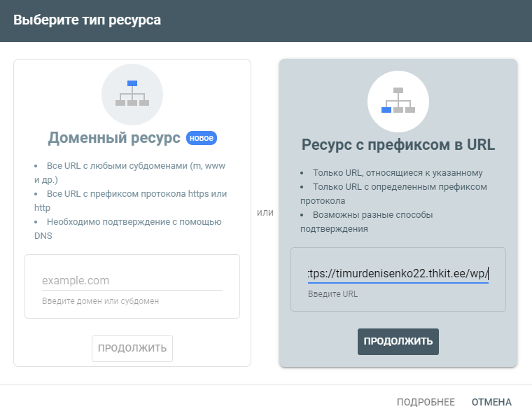Screen dimensions: 532x416
Task: Click the URL field containing timurdenisenko22.thkit.ee
Action: tap(398, 274)
